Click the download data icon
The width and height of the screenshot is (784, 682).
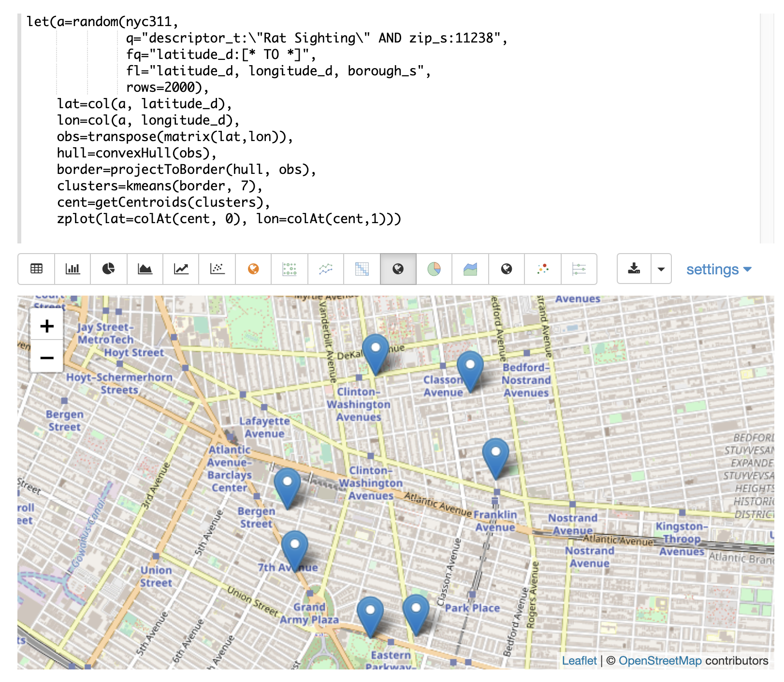(x=634, y=269)
